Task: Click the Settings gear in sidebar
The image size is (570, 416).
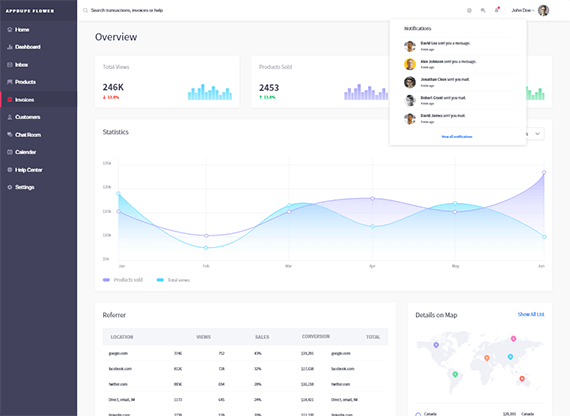Action: pos(10,187)
